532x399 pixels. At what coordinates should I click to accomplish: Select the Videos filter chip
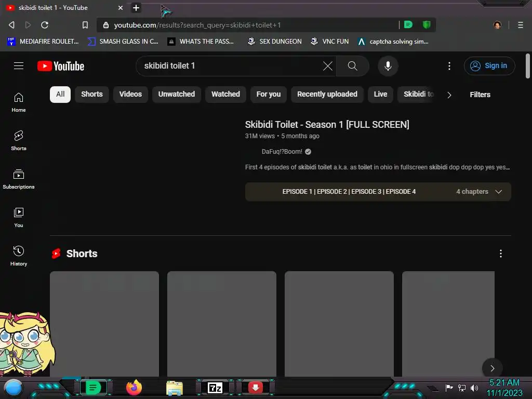(x=130, y=95)
